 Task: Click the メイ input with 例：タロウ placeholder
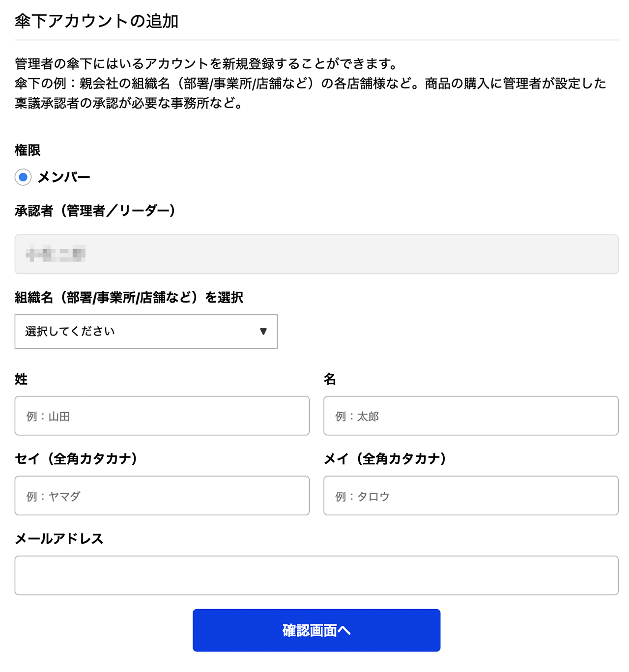[x=471, y=496]
